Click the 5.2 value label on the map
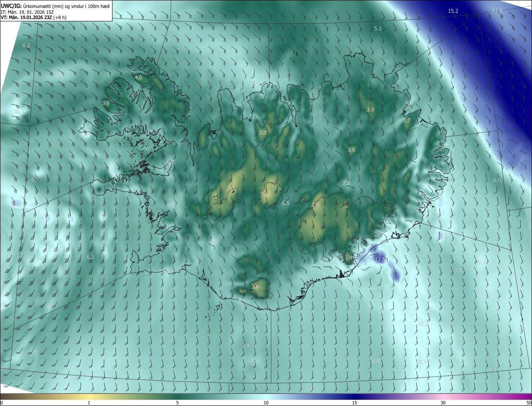This screenshot has width=532, height=406. tap(113, 183)
